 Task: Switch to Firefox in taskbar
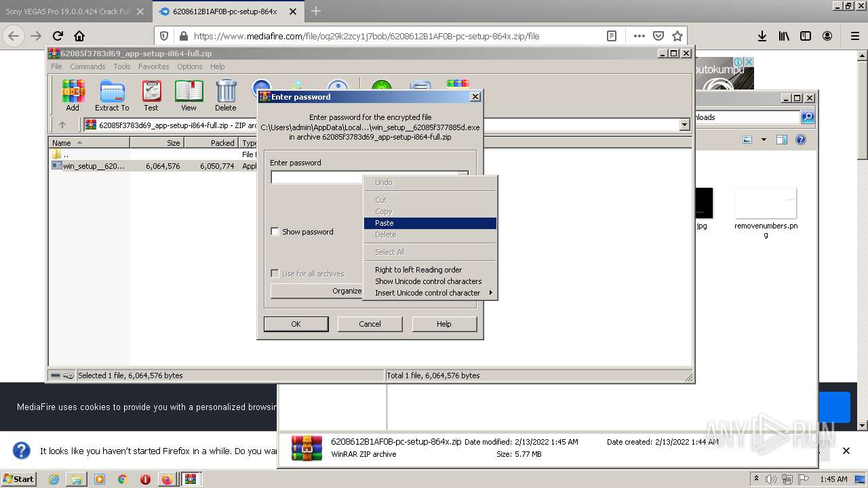(167, 479)
